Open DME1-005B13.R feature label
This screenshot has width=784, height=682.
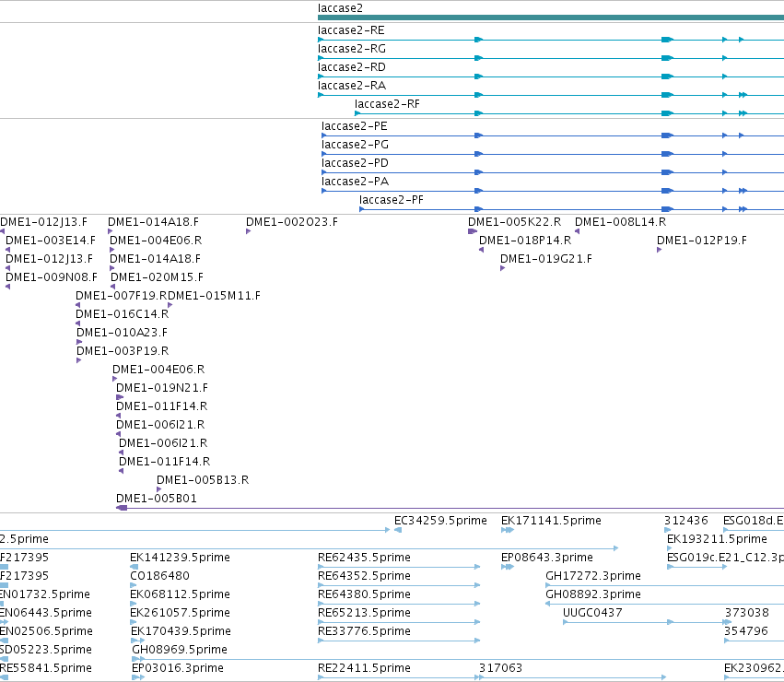coord(203,480)
